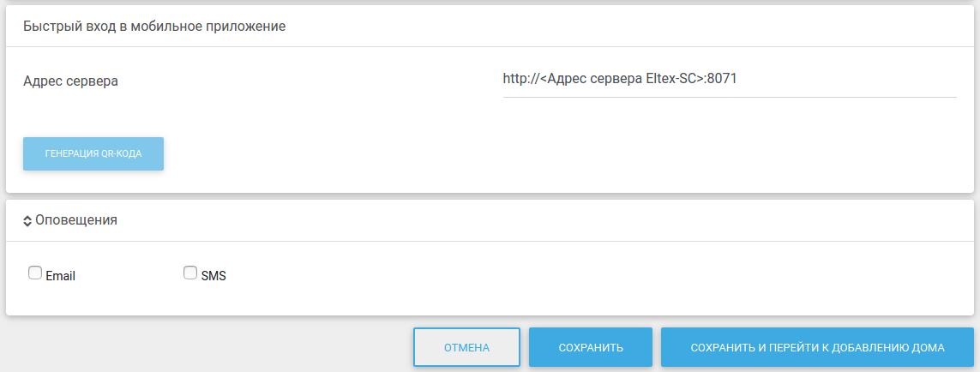Click the Email label text
This screenshot has width=980, height=372.
coord(61,276)
